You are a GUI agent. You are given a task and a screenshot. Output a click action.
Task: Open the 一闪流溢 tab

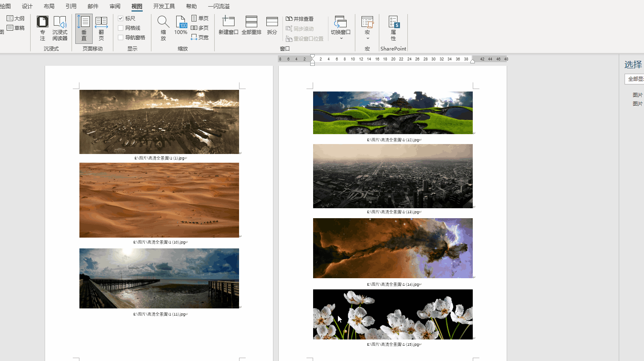coord(219,6)
